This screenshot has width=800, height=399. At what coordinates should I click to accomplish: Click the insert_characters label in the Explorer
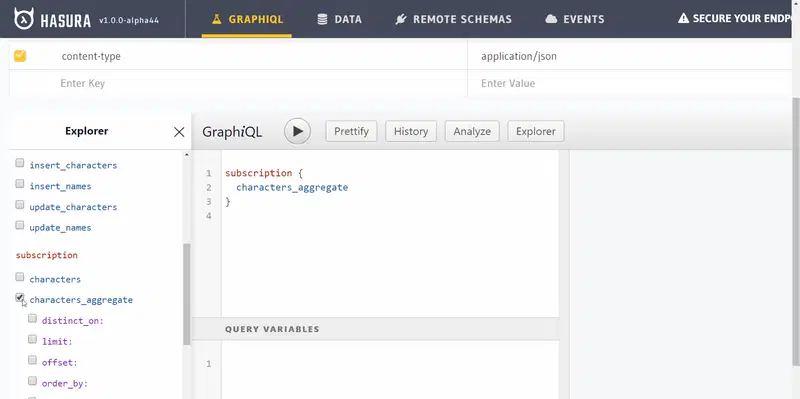coord(73,165)
